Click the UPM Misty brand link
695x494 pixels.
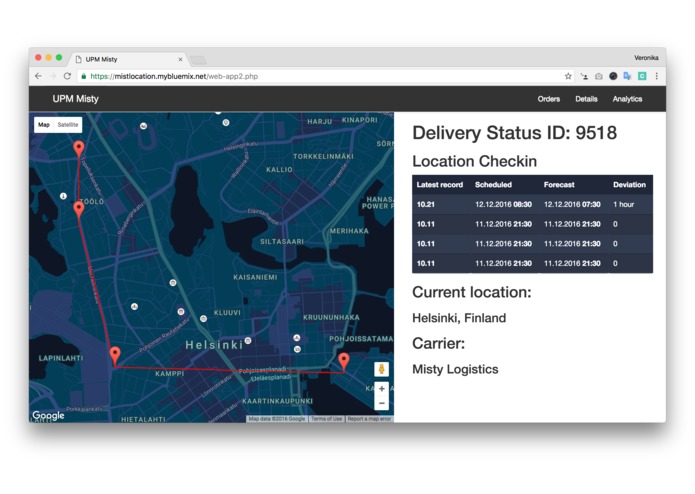click(x=75, y=99)
